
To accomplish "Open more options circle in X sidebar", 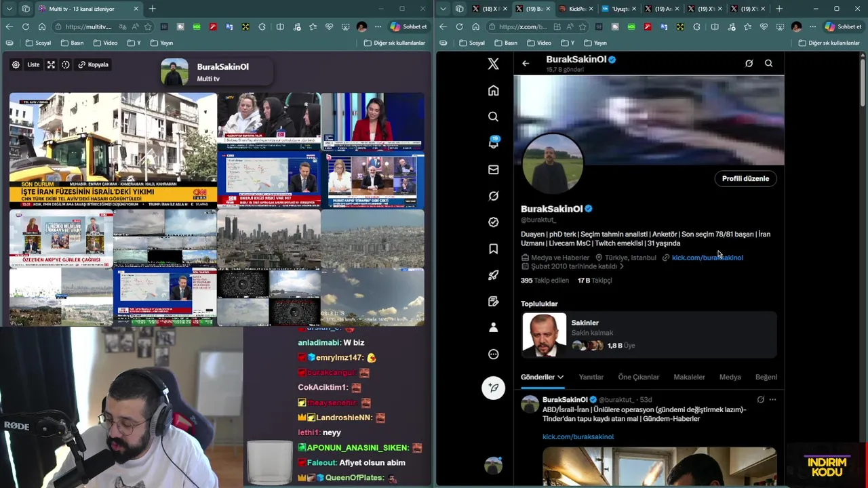I will click(x=493, y=354).
